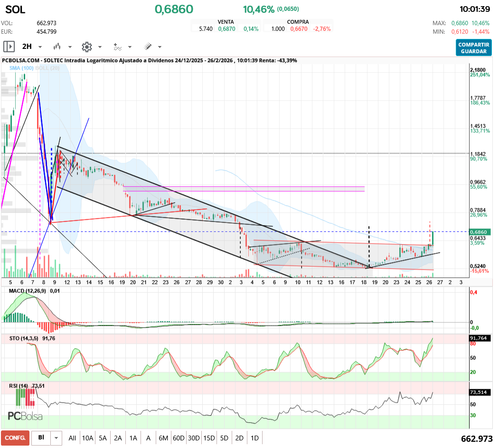Image resolution: width=499 pixels, height=448 pixels.
Task: Open the chart settings gear icon
Action: [x=86, y=47]
